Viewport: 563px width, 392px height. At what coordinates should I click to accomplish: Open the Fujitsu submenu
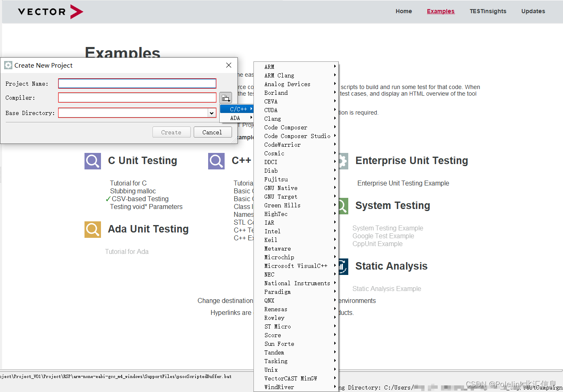296,179
